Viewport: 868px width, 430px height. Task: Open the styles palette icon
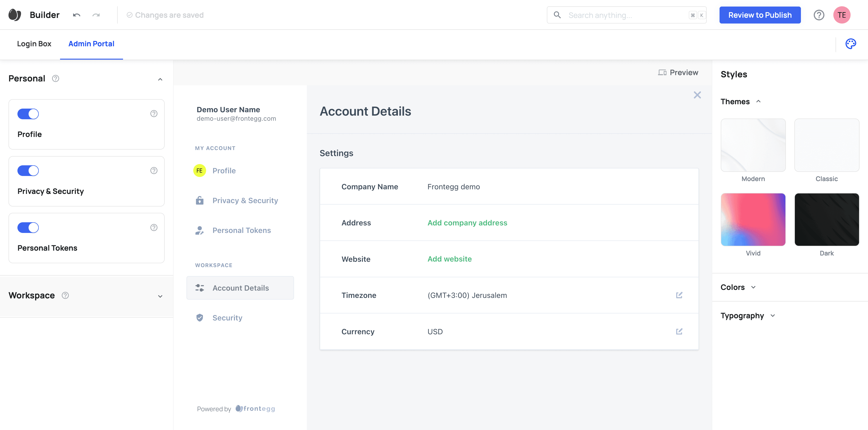point(851,44)
